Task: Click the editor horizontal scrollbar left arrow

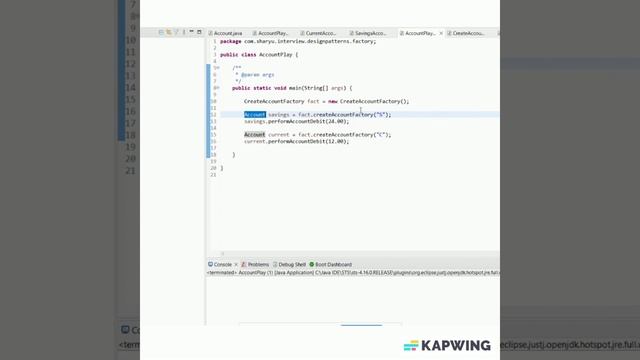Action: [x=222, y=253]
